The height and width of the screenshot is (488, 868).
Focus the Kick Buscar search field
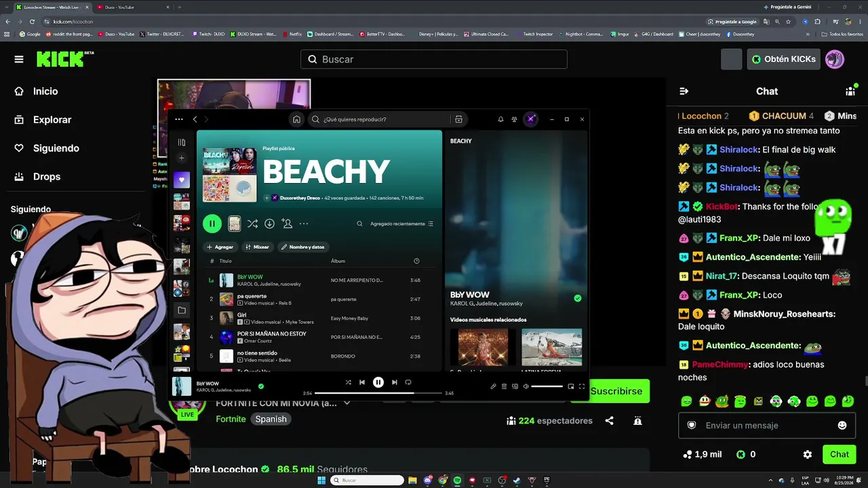(x=434, y=59)
